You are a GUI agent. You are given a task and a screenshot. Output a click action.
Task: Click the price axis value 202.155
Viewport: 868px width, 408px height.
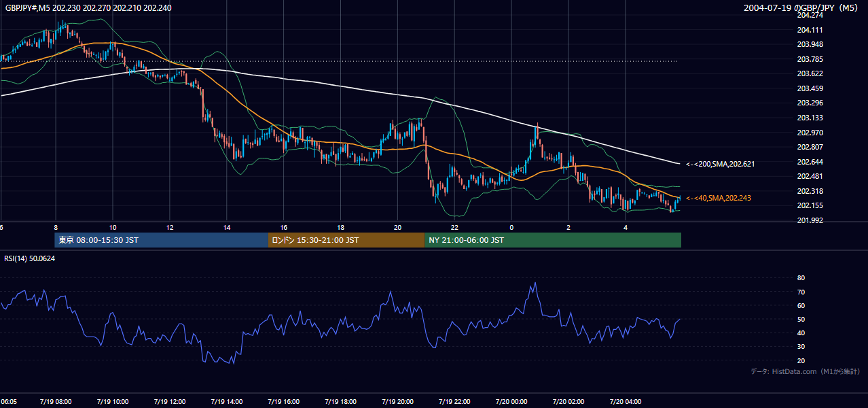pos(810,206)
